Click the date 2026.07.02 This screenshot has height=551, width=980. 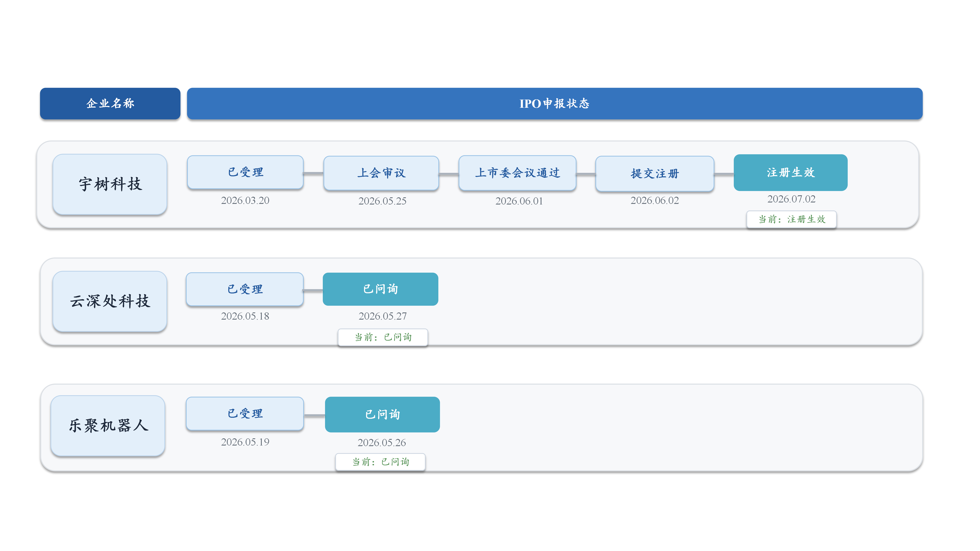pos(791,199)
